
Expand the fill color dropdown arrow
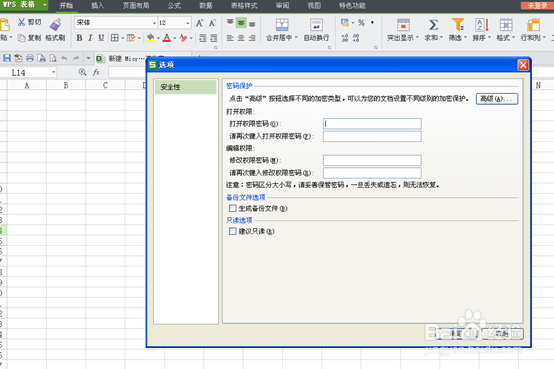point(158,38)
